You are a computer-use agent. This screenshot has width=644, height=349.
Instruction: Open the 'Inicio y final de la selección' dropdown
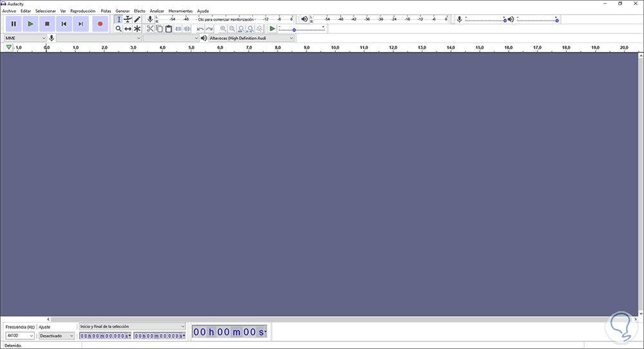(132, 326)
